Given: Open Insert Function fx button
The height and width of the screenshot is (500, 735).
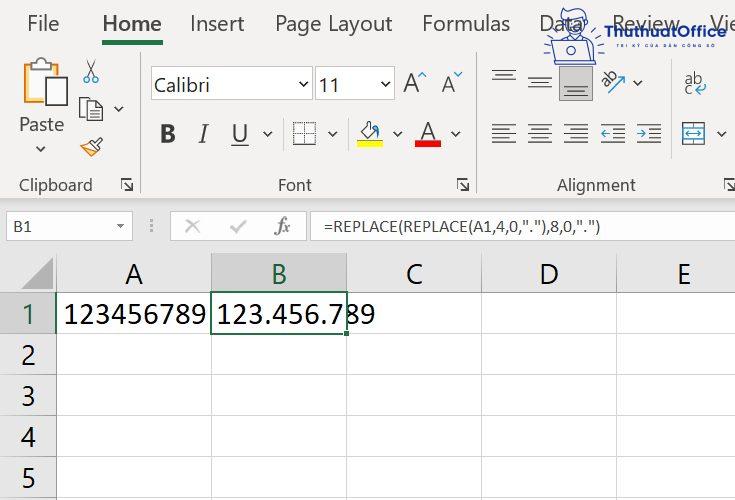Looking at the screenshot, I should point(282,226).
